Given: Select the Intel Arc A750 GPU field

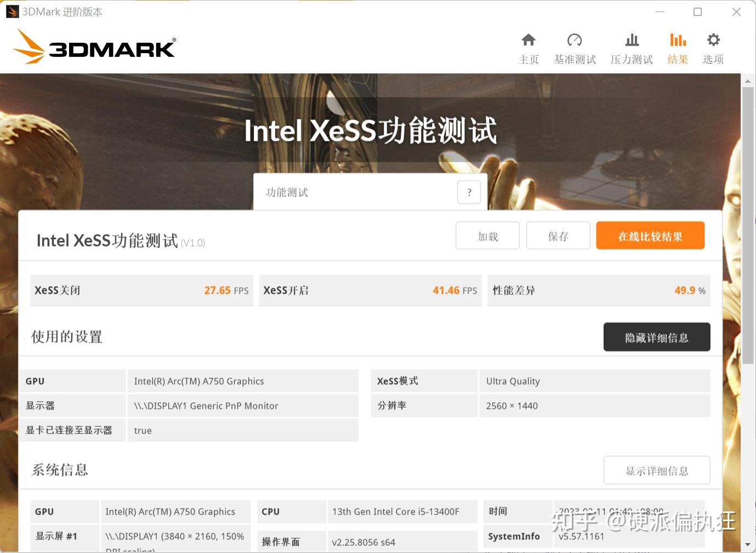Looking at the screenshot, I should [x=198, y=380].
